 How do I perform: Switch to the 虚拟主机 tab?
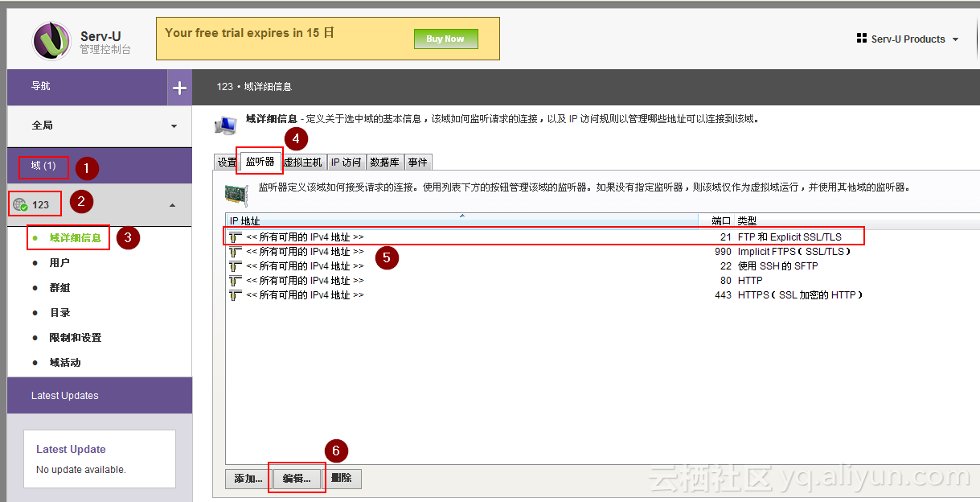click(x=303, y=162)
